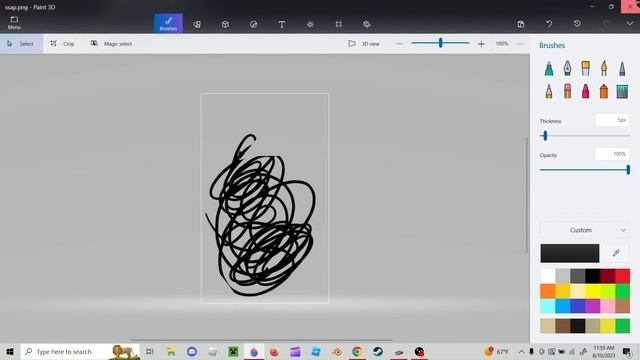
Task: Select the Text tool
Action: (282, 24)
